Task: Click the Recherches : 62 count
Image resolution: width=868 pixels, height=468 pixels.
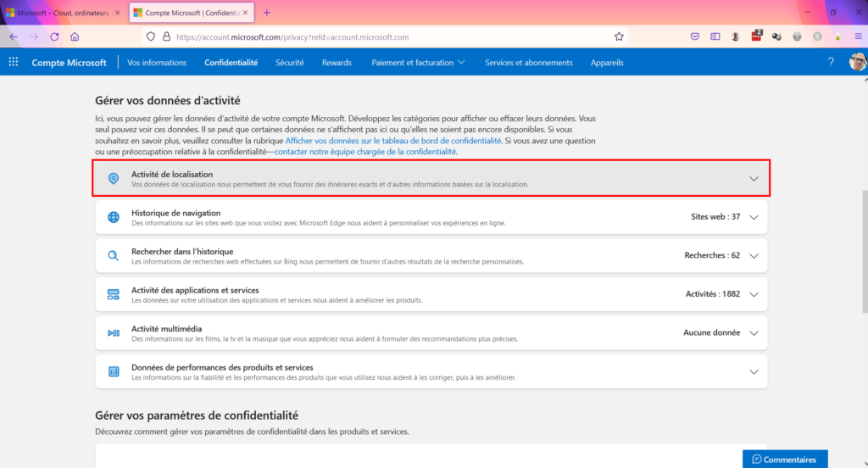Action: pyautogui.click(x=712, y=255)
